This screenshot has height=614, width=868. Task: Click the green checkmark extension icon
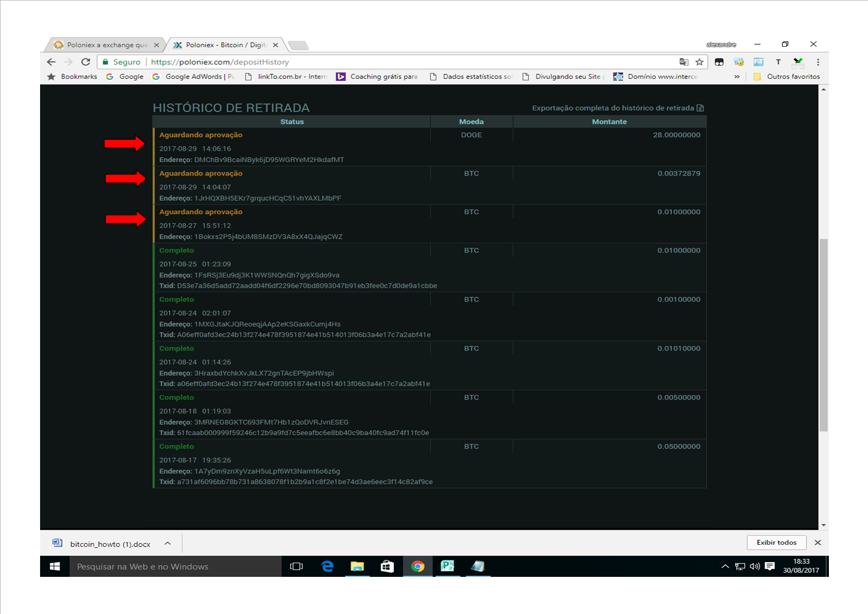(x=798, y=62)
